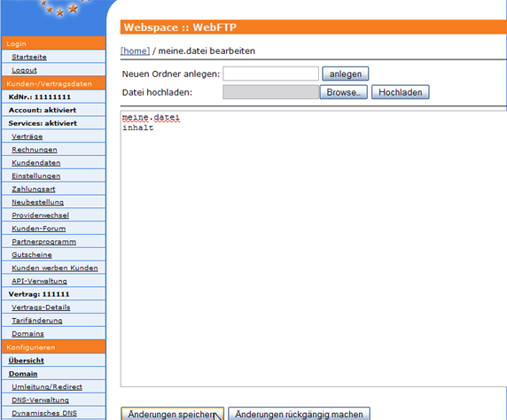507x420 pixels.
Task: Go to Rechnungen in the sidebar
Action: click(x=35, y=150)
